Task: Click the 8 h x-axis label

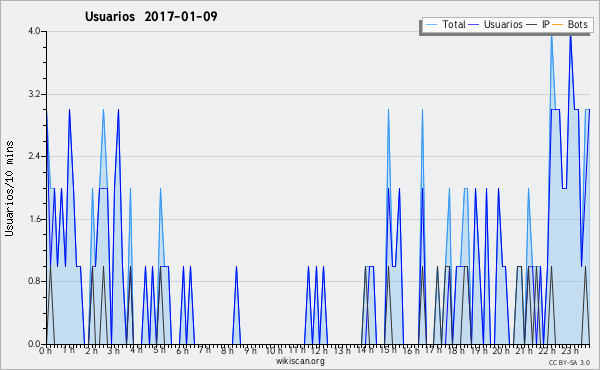Action: 227,351
